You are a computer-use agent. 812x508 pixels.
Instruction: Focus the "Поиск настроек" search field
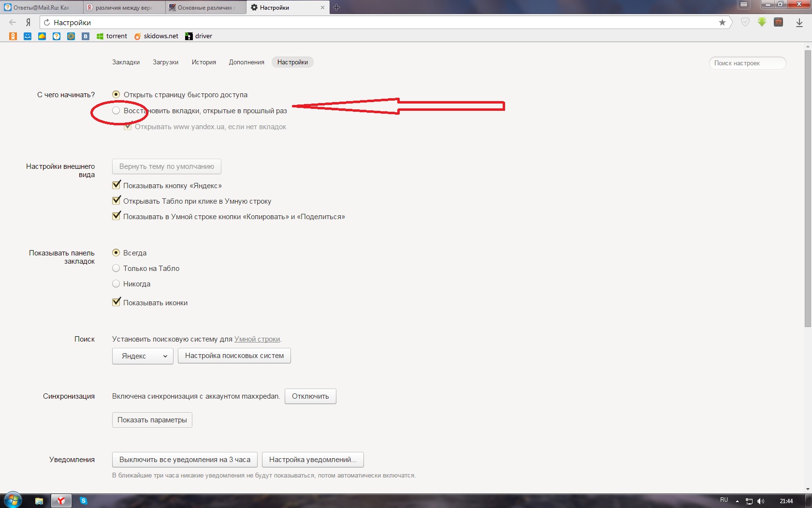[747, 63]
